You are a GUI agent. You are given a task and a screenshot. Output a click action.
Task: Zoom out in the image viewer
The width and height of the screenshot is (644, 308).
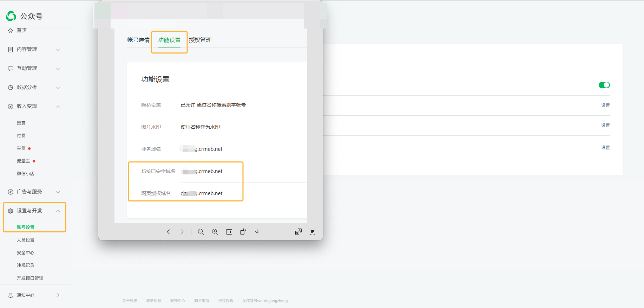pos(201,232)
